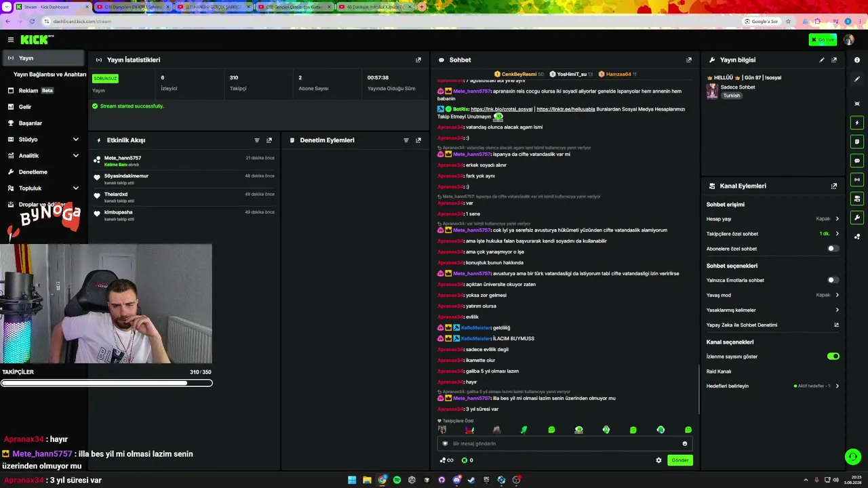This screenshot has width=868, height=488.
Task: Click the stream category thumbnail in Yayın bilgisi
Action: pos(712,91)
